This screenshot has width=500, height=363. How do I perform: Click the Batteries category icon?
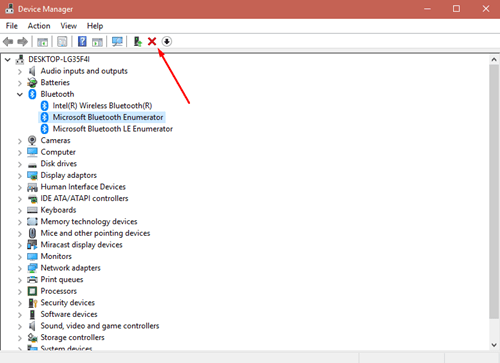[x=32, y=82]
